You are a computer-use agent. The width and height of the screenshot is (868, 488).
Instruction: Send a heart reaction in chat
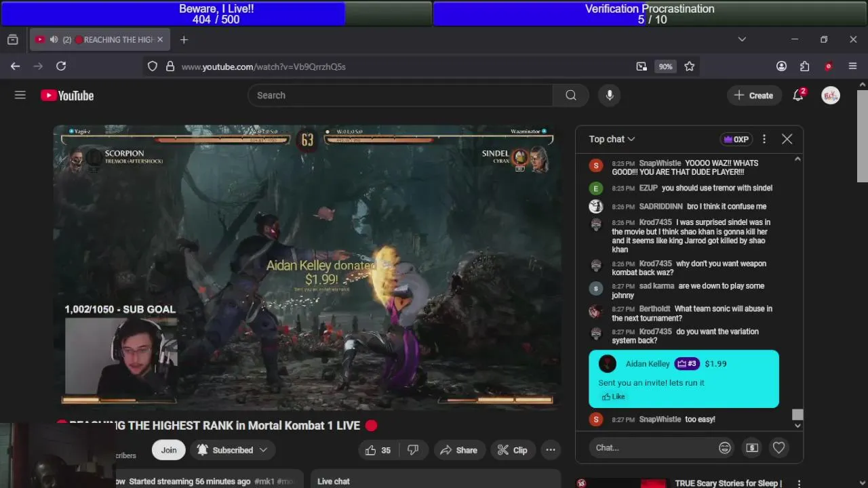(778, 448)
